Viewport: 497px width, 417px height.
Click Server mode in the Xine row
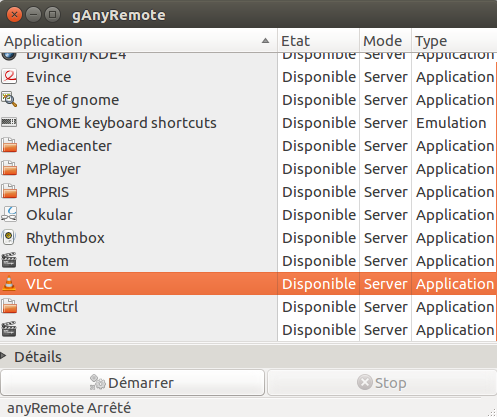coord(385,330)
